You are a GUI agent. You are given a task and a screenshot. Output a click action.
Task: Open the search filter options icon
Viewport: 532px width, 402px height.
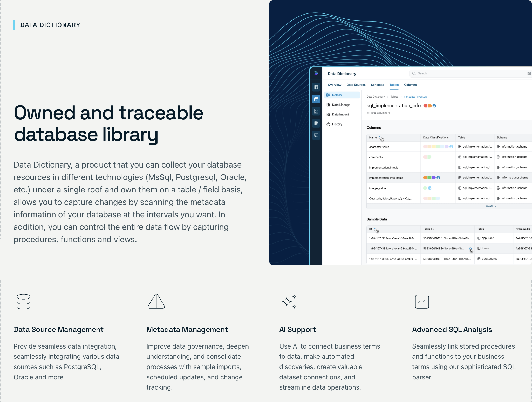529,73
